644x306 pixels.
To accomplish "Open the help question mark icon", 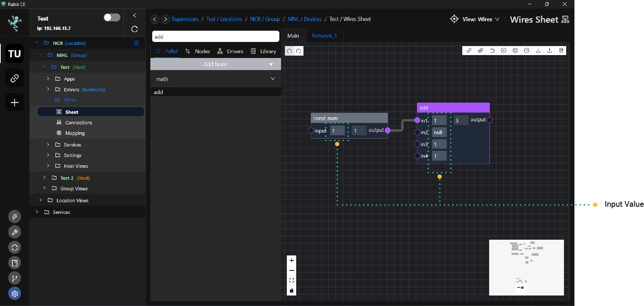I will click(527, 51).
